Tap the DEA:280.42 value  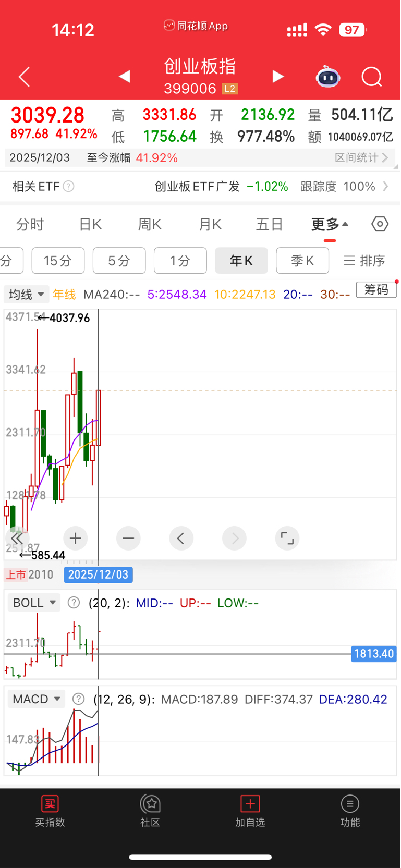click(x=353, y=699)
